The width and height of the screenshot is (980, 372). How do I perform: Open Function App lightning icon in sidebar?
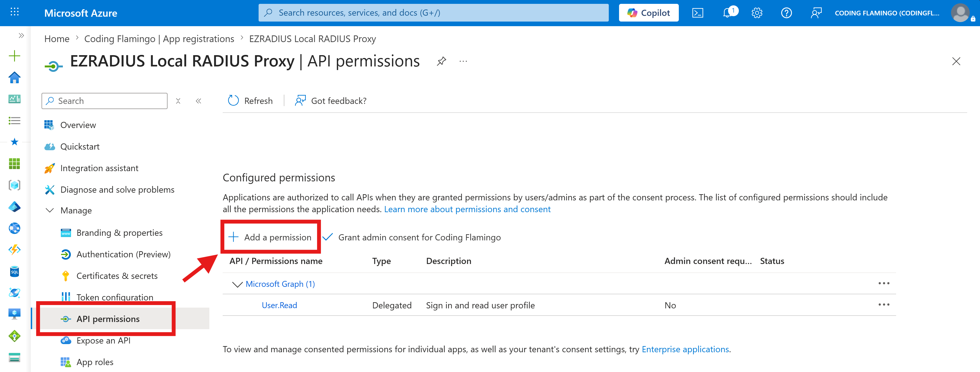click(14, 250)
